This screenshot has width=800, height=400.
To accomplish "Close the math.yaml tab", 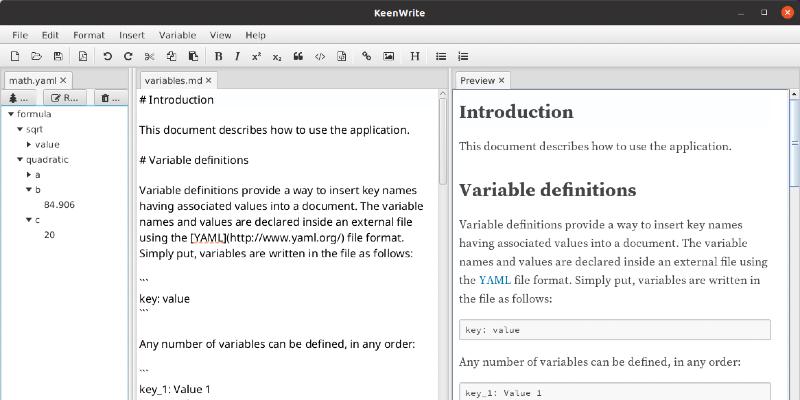I will pos(63,80).
